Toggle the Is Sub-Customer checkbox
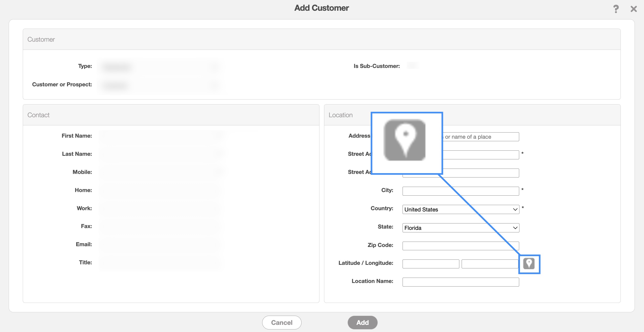This screenshot has height=332, width=644. click(412, 66)
